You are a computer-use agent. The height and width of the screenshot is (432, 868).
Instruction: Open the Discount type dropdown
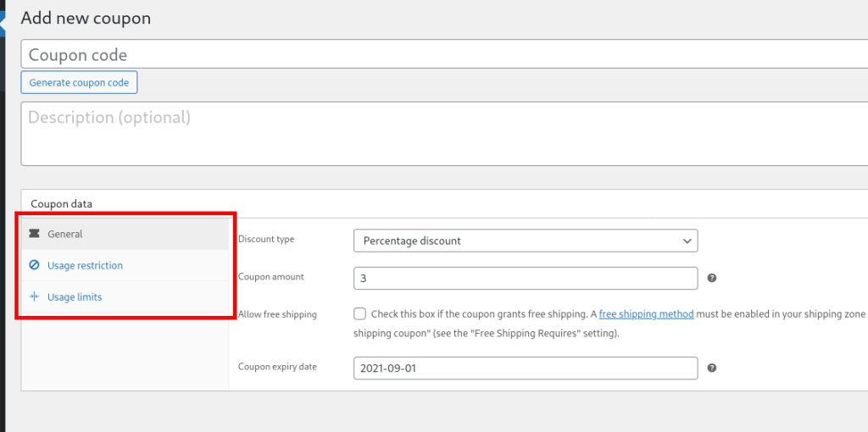point(526,241)
